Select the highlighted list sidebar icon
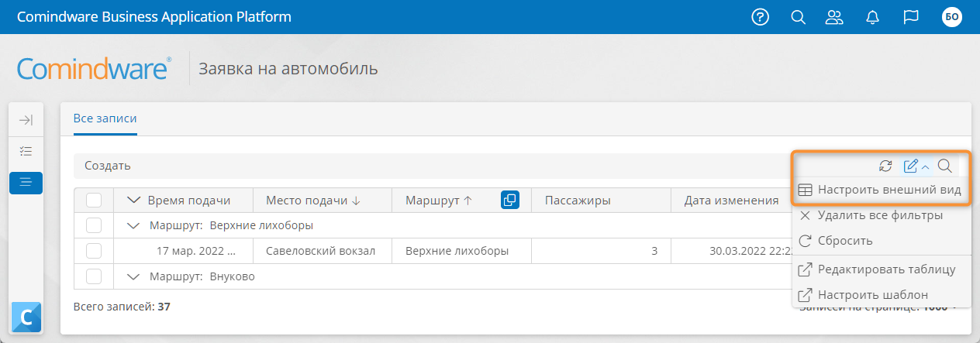This screenshot has width=980, height=343. [x=26, y=182]
